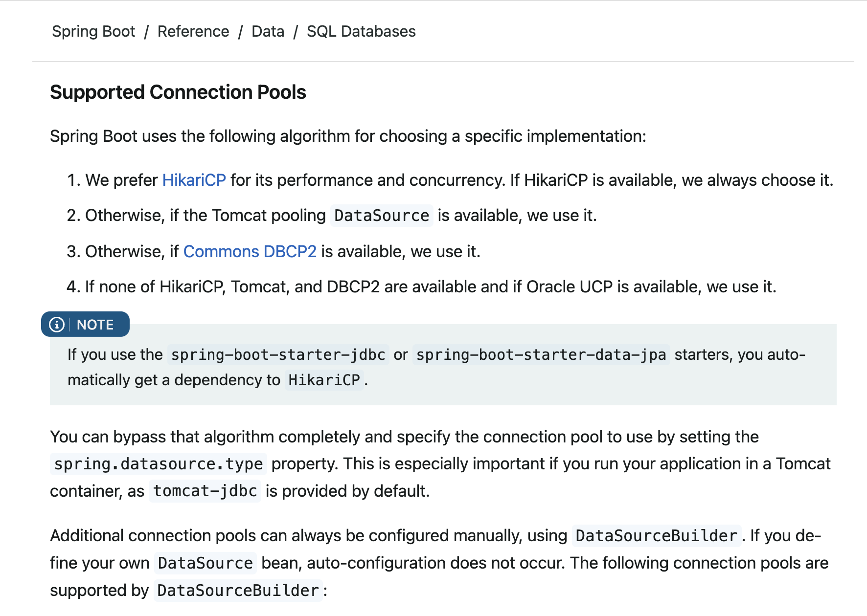Click DataSourceBuilder code after 'supported by'
The height and width of the screenshot is (616, 867).
tap(238, 591)
